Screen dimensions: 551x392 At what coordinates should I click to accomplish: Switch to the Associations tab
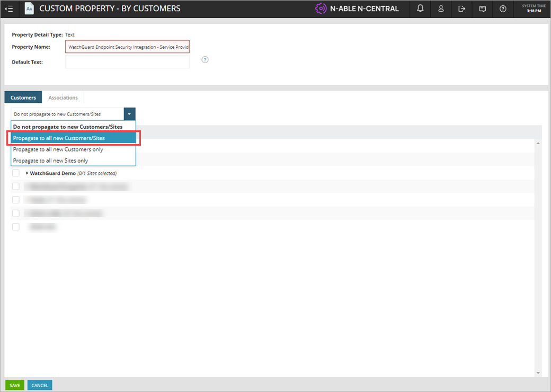point(63,97)
